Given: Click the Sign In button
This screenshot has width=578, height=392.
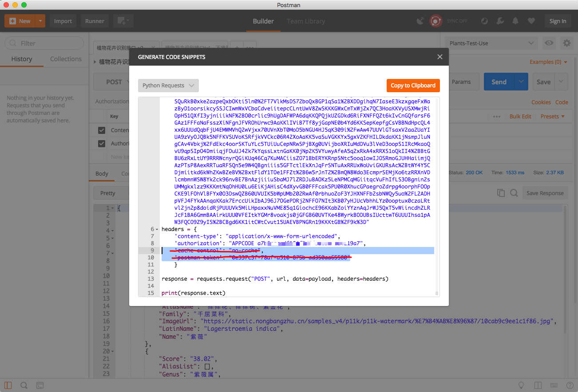Looking at the screenshot, I should [558, 21].
